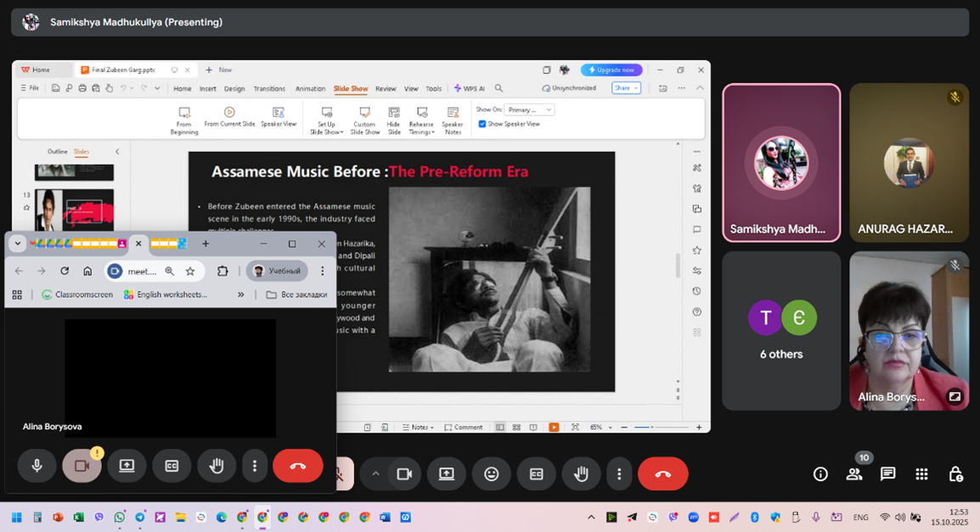The image size is (980, 532).
Task: Open the in-call chat panel
Action: coord(887,474)
